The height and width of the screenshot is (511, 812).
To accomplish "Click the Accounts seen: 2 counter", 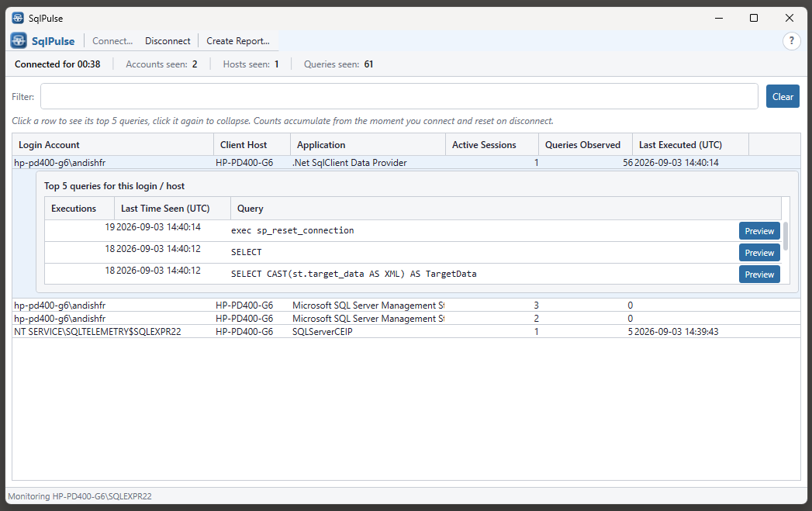I will [x=161, y=64].
